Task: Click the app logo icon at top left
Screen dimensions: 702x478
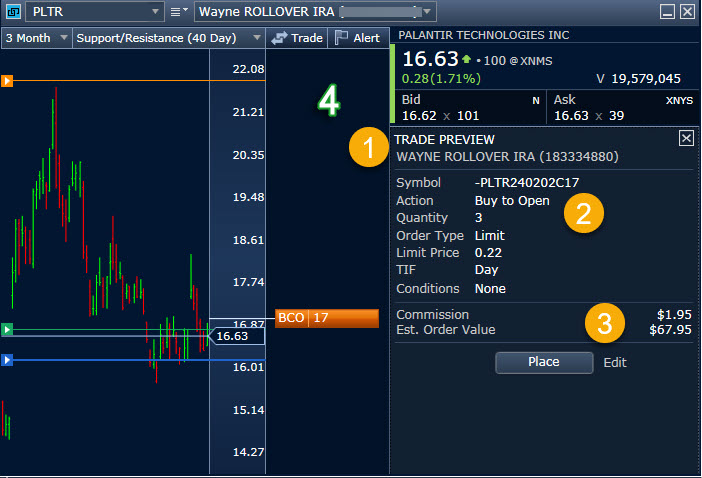Action: pyautogui.click(x=13, y=12)
